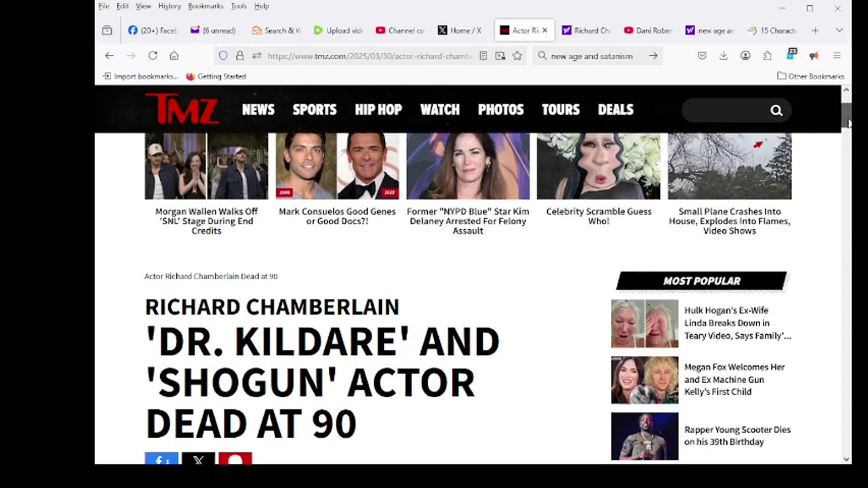Submit the search with the arrow
This screenshot has height=488, width=868.
click(x=653, y=56)
